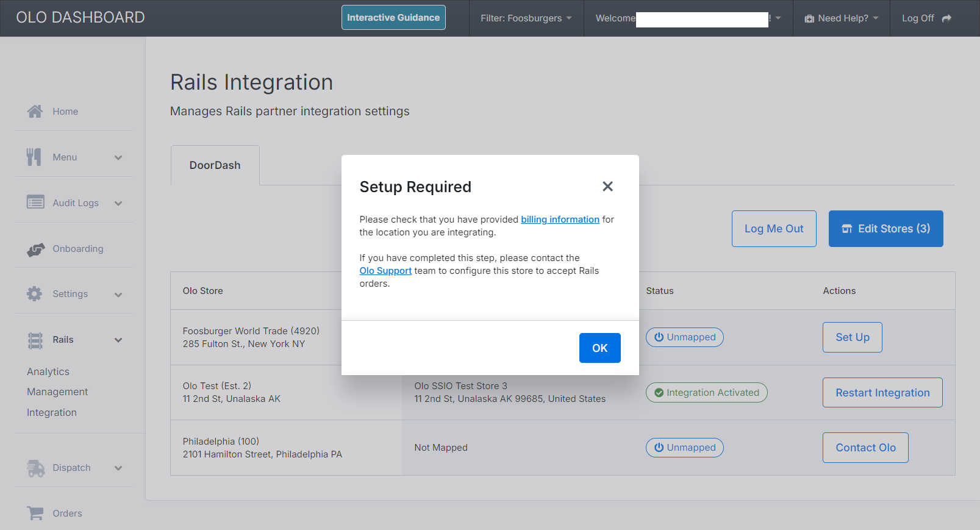Open Onboarding in the sidebar
980x530 pixels.
(x=78, y=249)
